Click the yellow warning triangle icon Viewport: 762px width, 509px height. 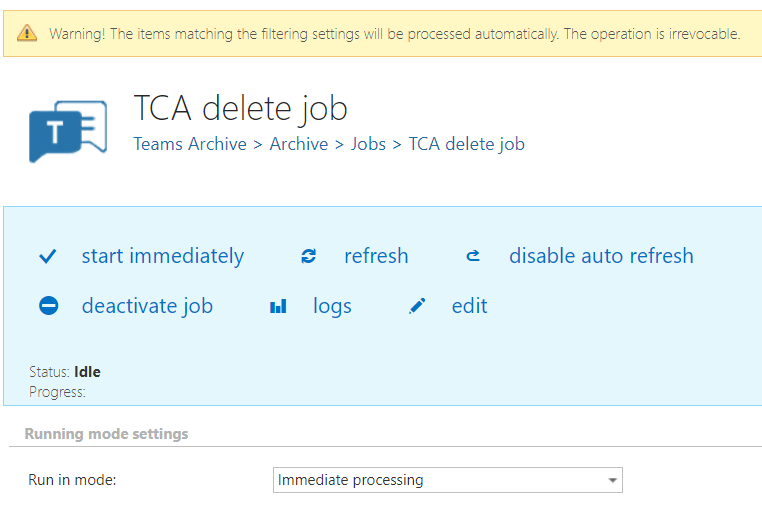point(29,34)
